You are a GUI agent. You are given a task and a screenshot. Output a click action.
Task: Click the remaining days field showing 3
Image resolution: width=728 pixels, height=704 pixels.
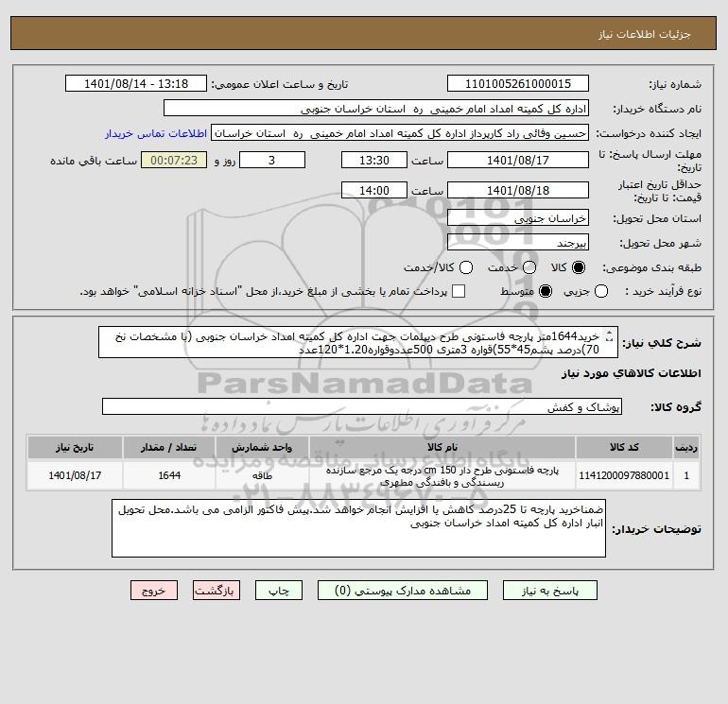click(x=272, y=160)
